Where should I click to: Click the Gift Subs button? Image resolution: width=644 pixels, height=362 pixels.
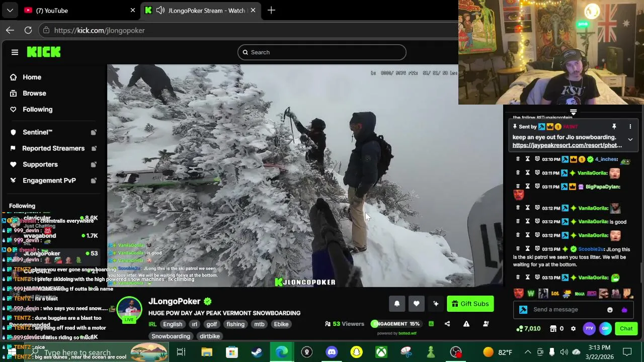click(x=470, y=304)
